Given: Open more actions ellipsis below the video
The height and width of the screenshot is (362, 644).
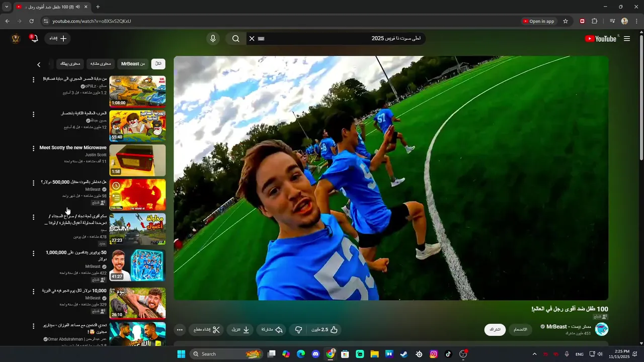Looking at the screenshot, I should click(x=180, y=330).
